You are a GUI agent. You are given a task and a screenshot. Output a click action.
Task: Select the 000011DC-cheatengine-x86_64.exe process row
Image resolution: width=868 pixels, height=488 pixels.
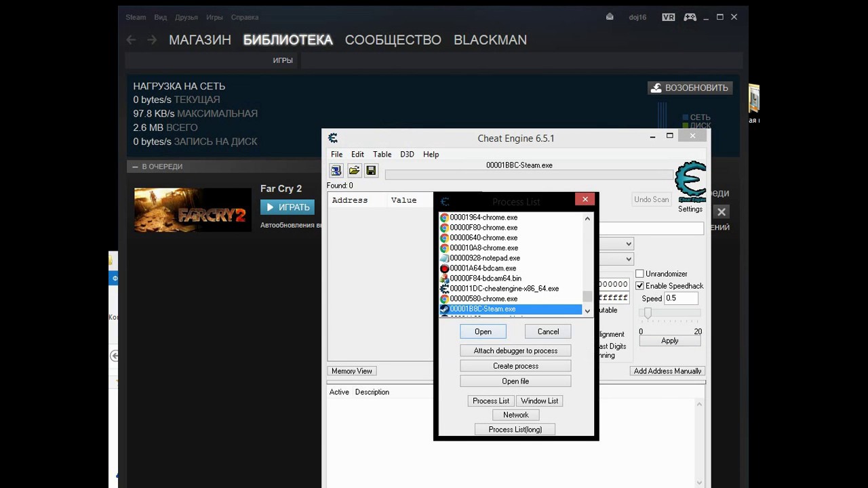[x=511, y=289]
